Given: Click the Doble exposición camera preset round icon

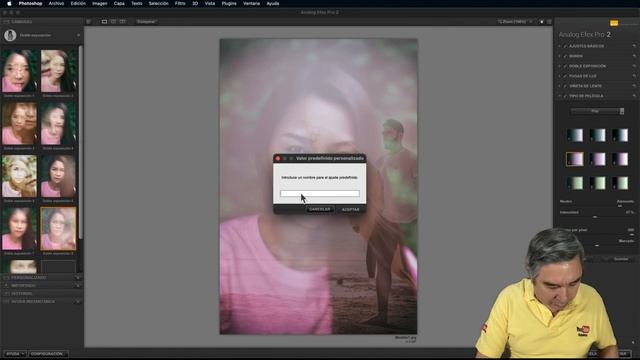Looking at the screenshot, I should 10,36.
